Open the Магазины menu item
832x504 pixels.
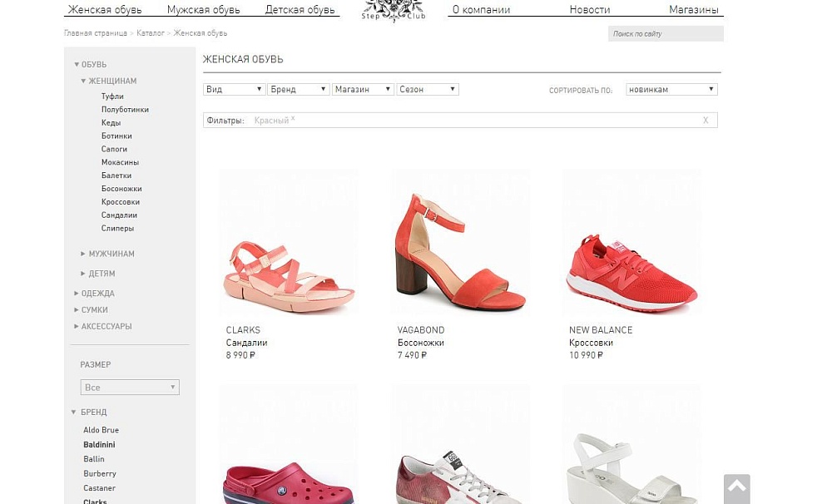click(694, 9)
